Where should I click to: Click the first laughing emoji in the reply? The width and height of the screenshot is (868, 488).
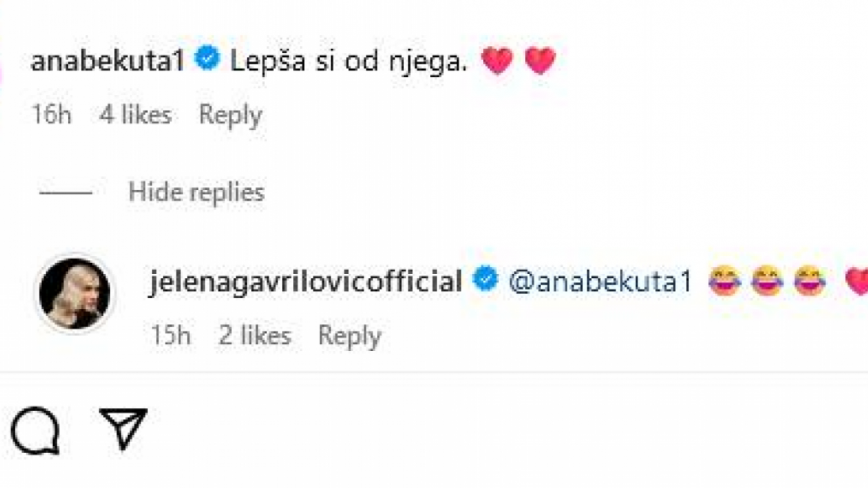[x=724, y=281]
